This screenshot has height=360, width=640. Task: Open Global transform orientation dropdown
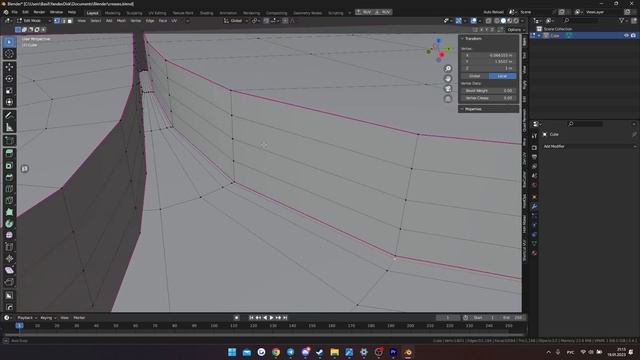236,21
